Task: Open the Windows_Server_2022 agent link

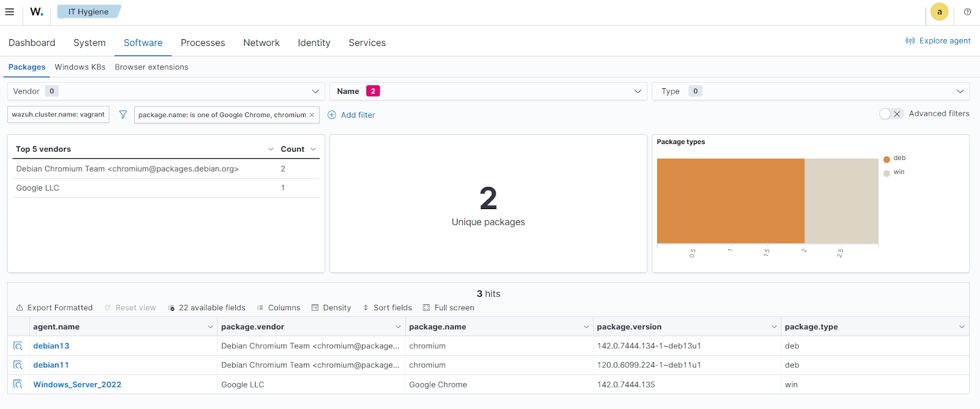Action: [x=77, y=384]
